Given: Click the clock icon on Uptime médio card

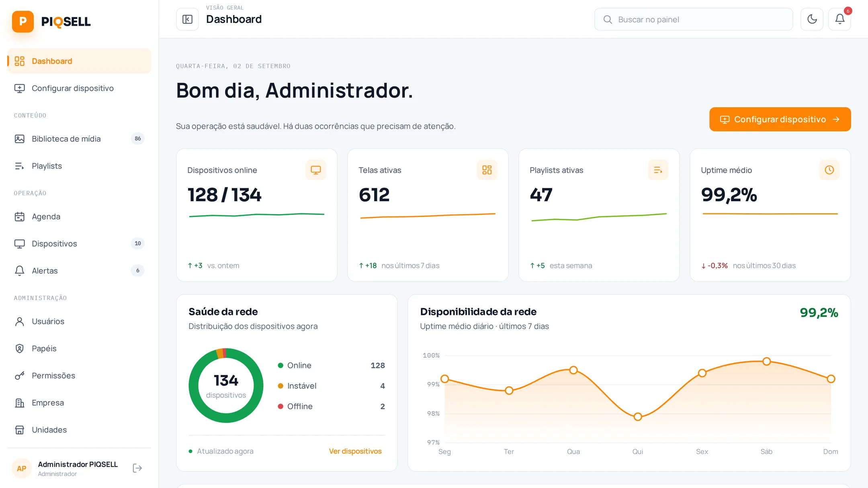Looking at the screenshot, I should click(x=829, y=170).
